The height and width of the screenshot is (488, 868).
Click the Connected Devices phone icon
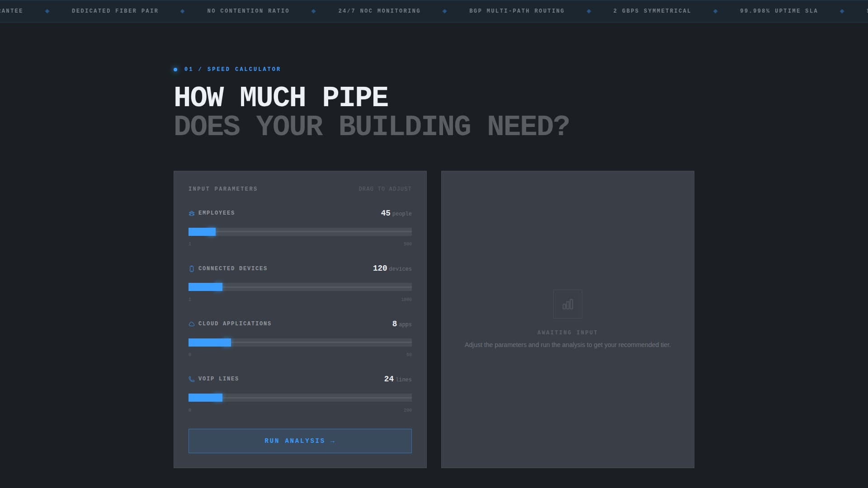pyautogui.click(x=192, y=269)
